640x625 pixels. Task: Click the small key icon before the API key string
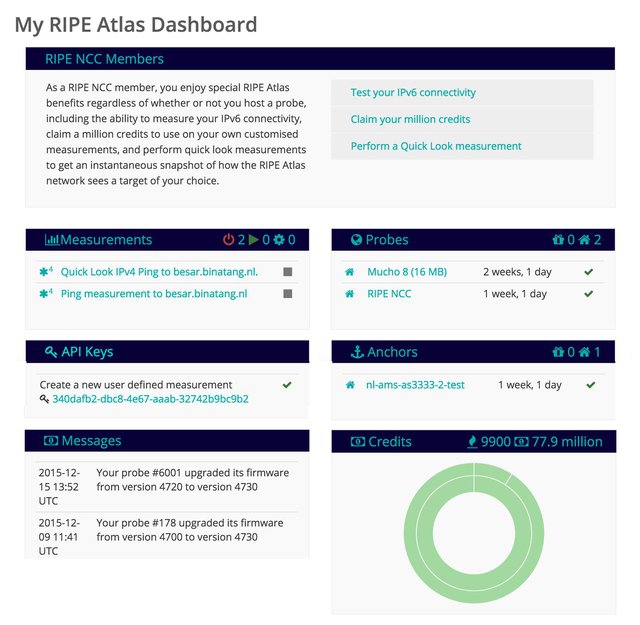pyautogui.click(x=44, y=399)
